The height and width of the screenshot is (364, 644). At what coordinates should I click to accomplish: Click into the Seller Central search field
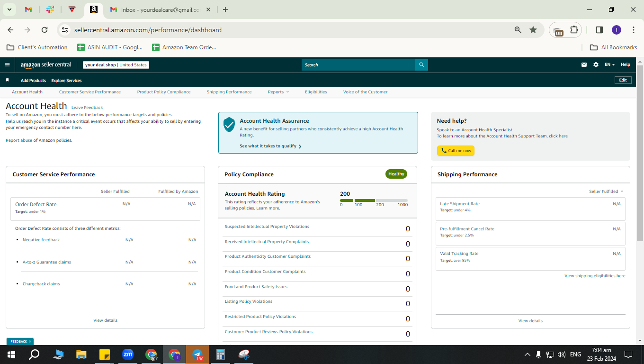(358, 65)
